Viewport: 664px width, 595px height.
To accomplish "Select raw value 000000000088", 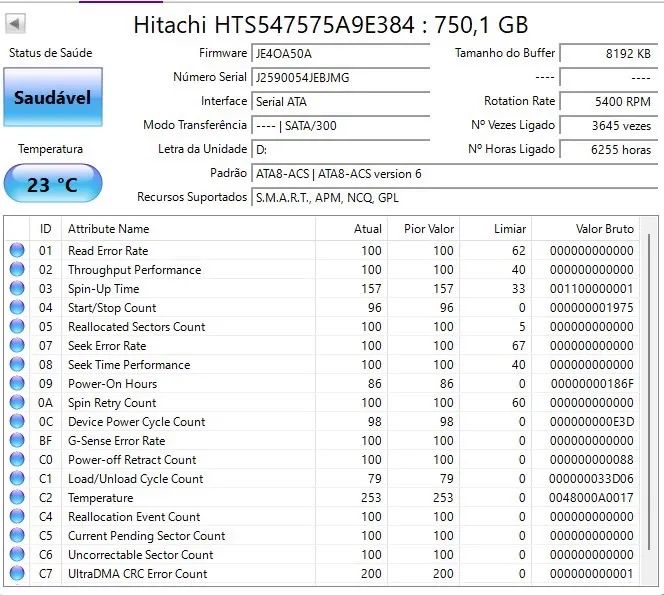I will coord(591,460).
